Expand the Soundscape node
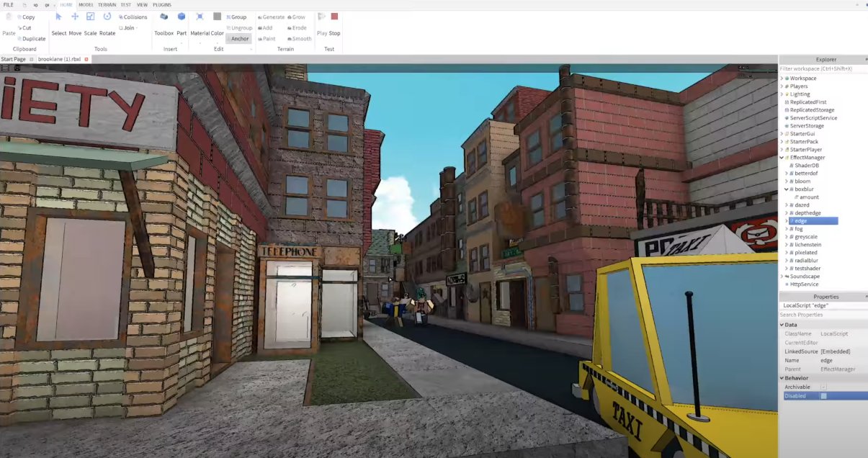Image resolution: width=868 pixels, height=458 pixels. 782,277
